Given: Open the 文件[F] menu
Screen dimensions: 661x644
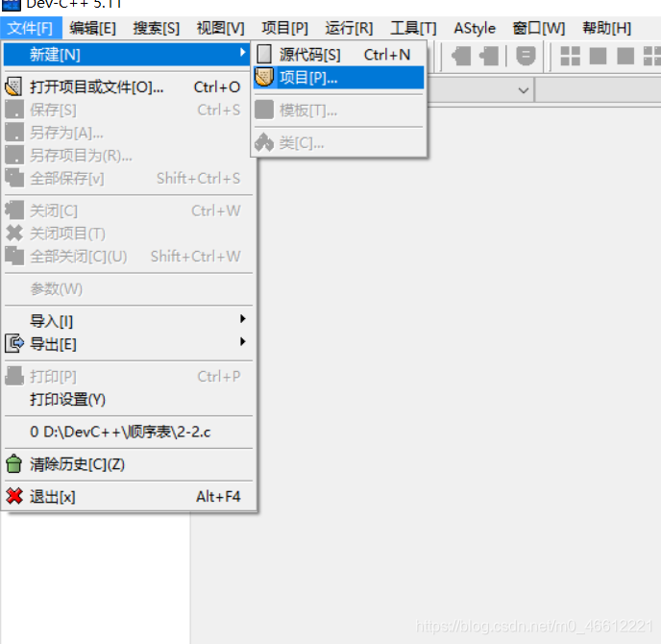Looking at the screenshot, I should click(x=31, y=28).
